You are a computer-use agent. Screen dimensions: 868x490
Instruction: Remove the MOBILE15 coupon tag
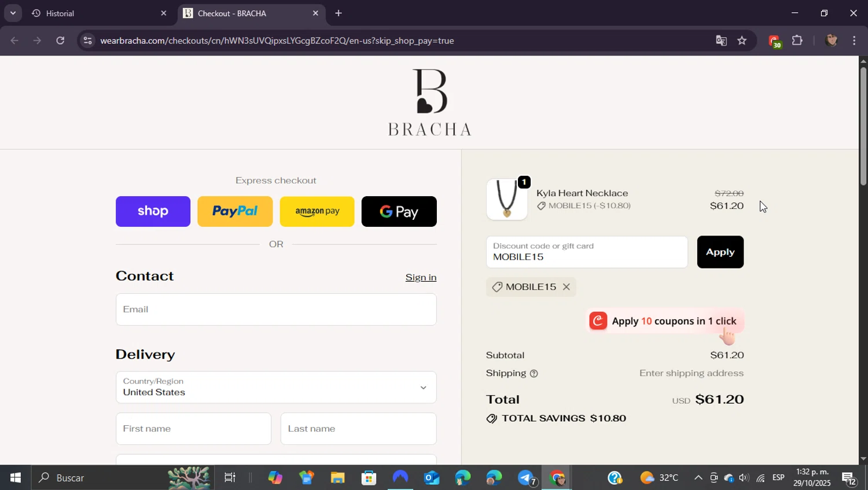567,287
